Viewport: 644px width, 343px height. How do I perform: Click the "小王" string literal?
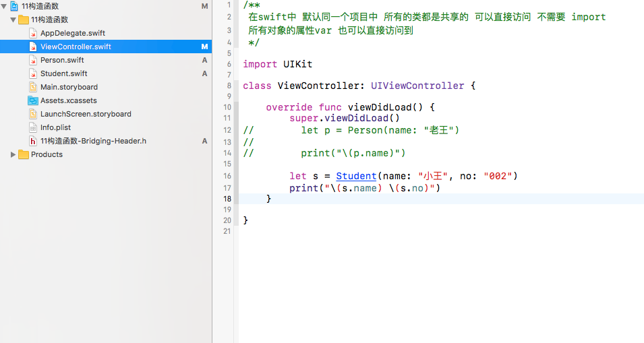433,176
